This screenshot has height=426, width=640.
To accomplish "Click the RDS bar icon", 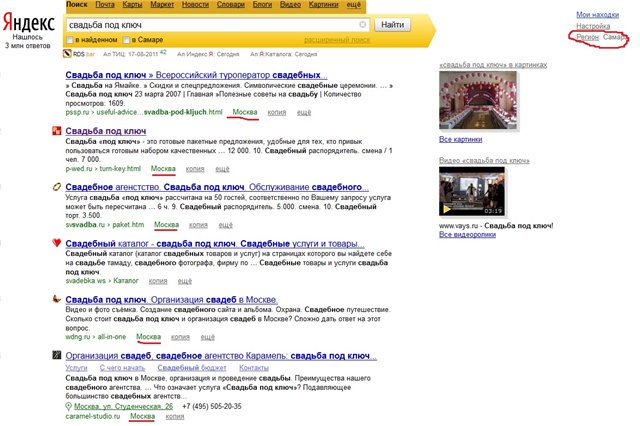I will 67,53.
